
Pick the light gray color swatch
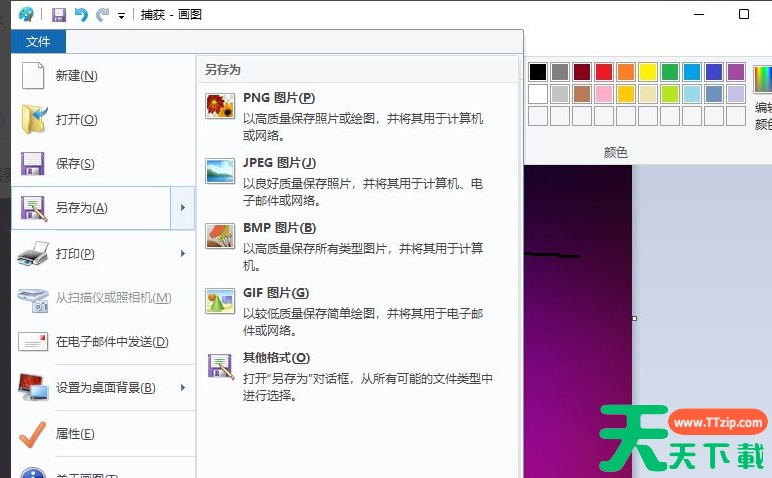point(560,94)
